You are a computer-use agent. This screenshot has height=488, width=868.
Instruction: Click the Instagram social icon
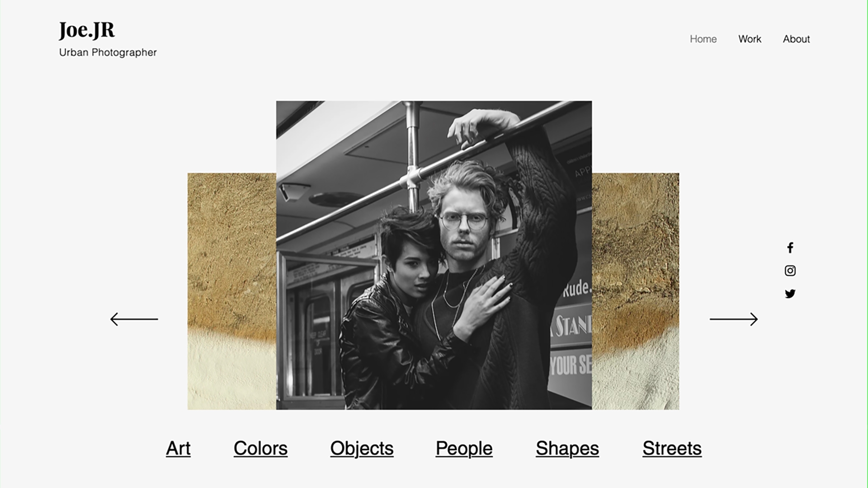tap(790, 271)
